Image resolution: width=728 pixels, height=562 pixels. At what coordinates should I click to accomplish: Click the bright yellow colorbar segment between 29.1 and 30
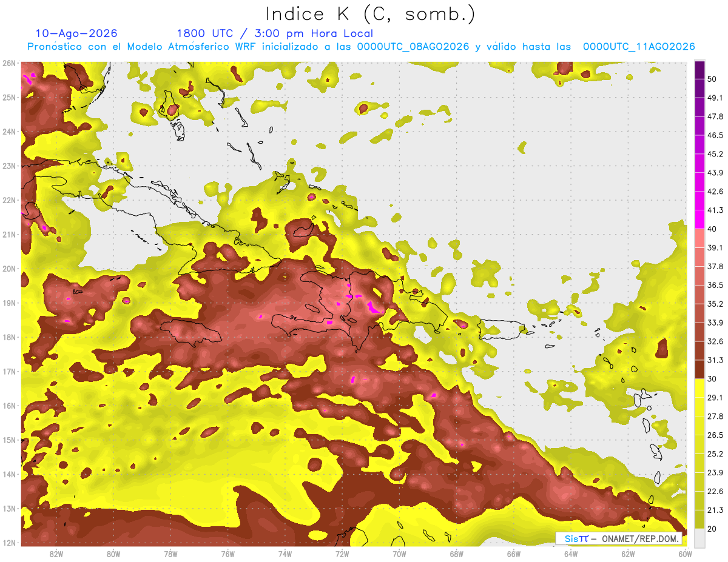[x=699, y=389]
